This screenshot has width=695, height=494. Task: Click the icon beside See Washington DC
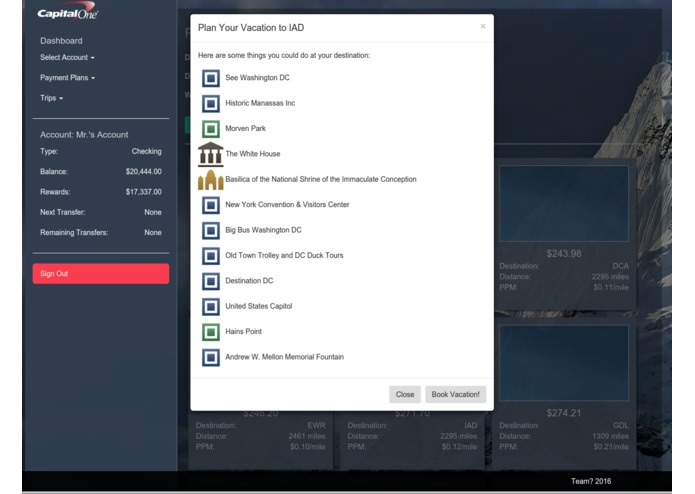coord(211,78)
